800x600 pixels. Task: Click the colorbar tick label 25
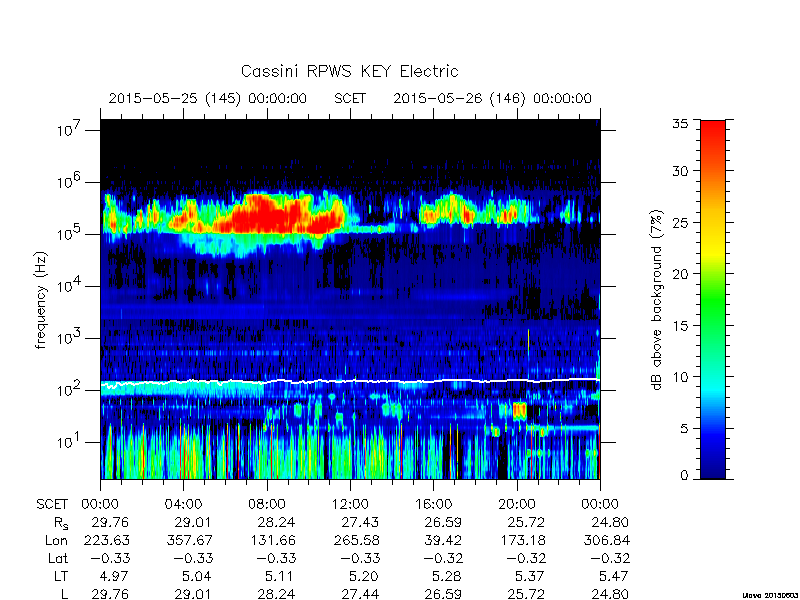point(680,222)
